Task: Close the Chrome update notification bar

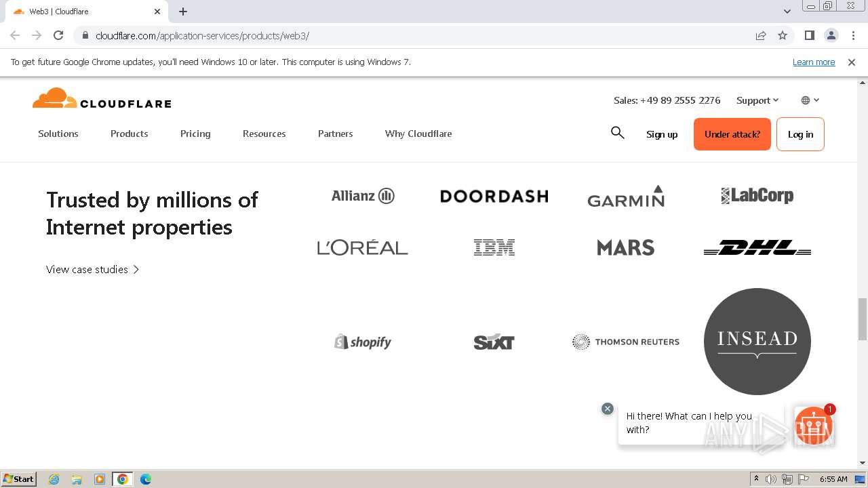Action: point(852,62)
